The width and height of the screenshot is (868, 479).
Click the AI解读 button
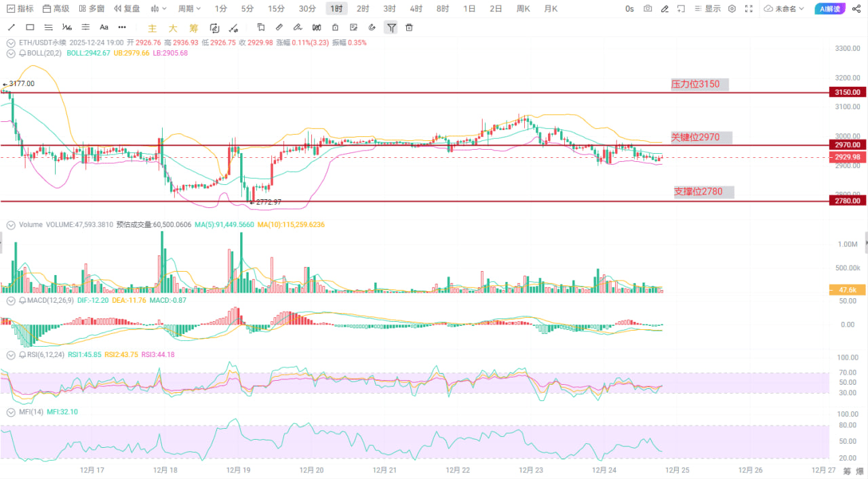click(x=830, y=9)
